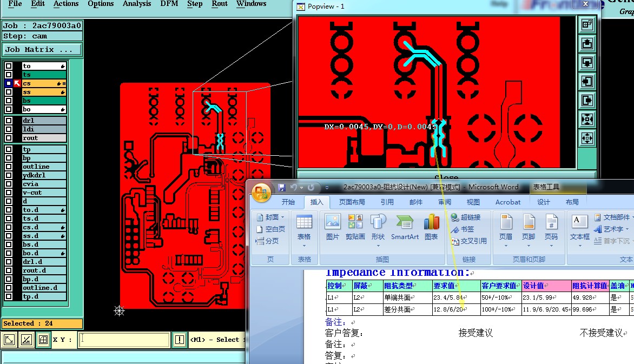Click the warning exclamation icon beside coordinate field
This screenshot has height=364, width=634.
[x=180, y=340]
